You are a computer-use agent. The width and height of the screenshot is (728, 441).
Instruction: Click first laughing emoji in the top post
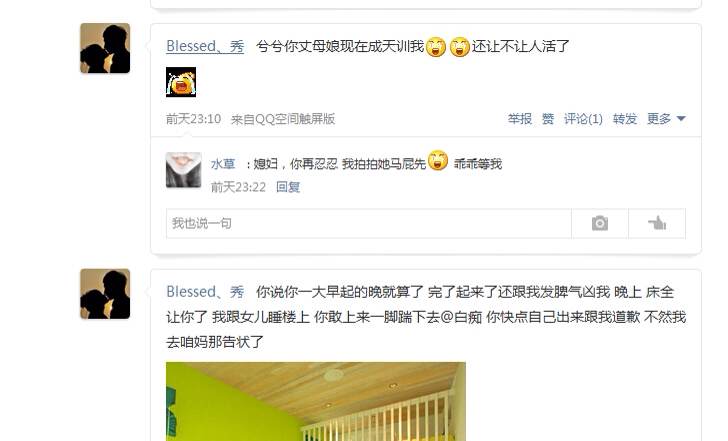click(436, 46)
